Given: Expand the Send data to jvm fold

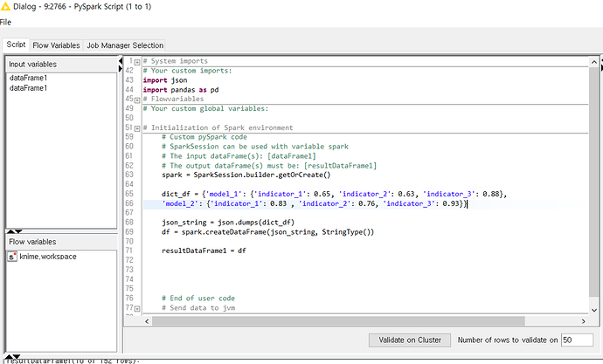Looking at the screenshot, I should pos(137,309).
